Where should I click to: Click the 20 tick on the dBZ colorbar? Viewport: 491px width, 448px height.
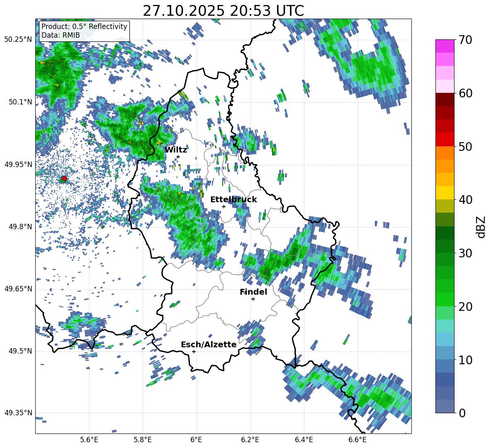(x=465, y=307)
